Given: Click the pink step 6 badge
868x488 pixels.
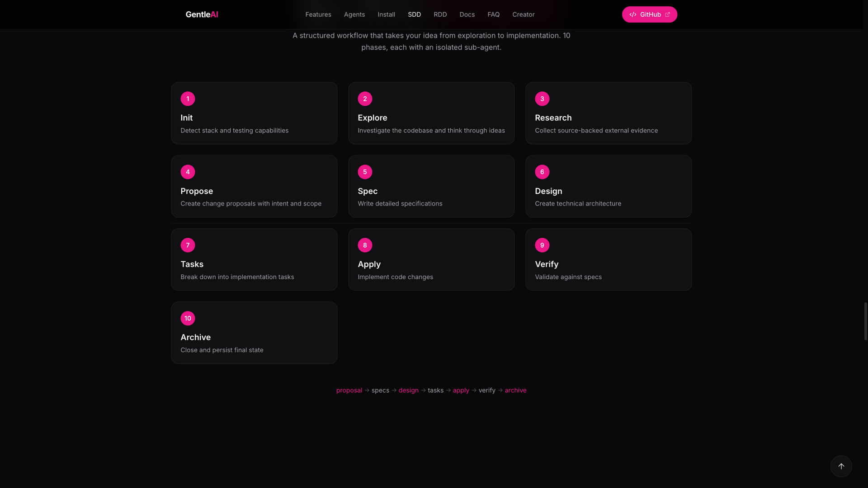Looking at the screenshot, I should click(542, 172).
